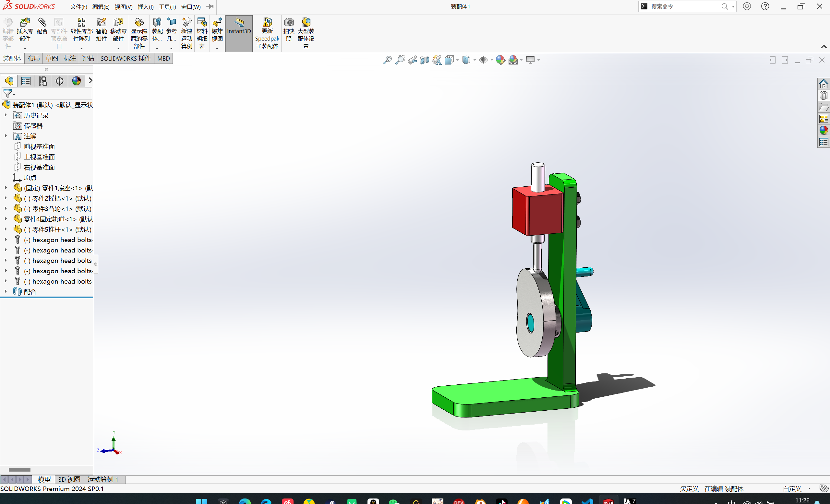Open the Display Style dropdown arrow
The image size is (830, 504).
475,60
